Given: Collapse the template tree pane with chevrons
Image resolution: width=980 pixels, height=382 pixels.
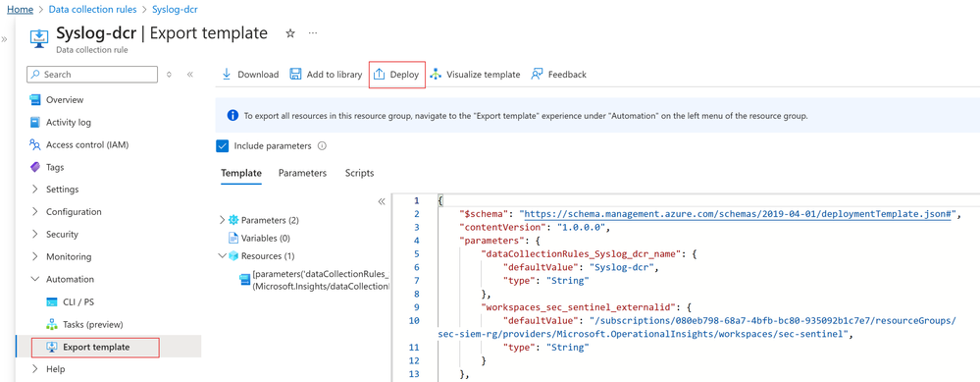Looking at the screenshot, I should [382, 201].
